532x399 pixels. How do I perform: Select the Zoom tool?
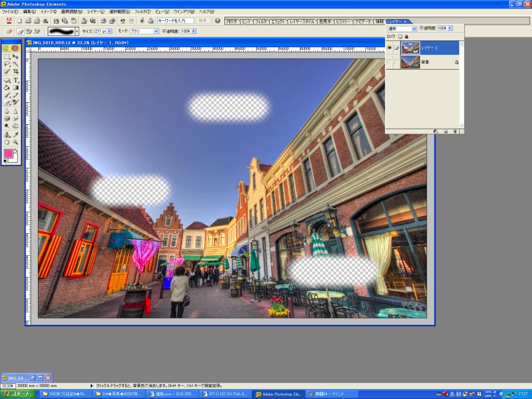click(x=16, y=142)
